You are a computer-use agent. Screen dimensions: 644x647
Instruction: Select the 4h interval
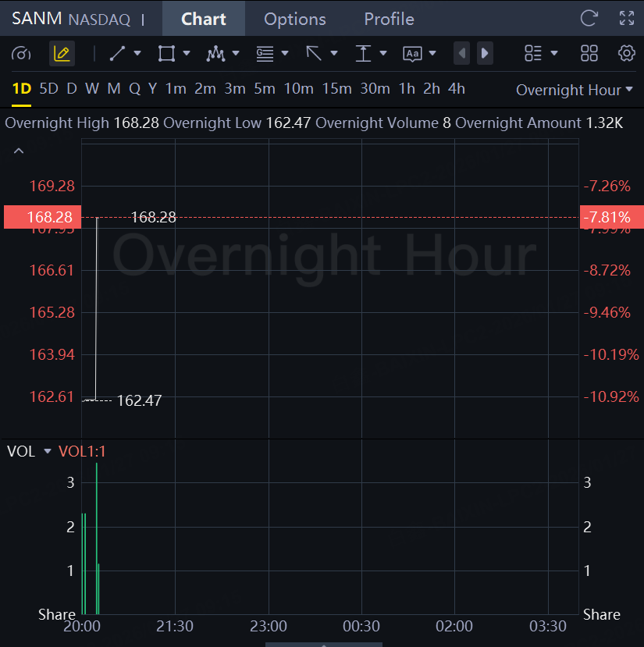(457, 89)
